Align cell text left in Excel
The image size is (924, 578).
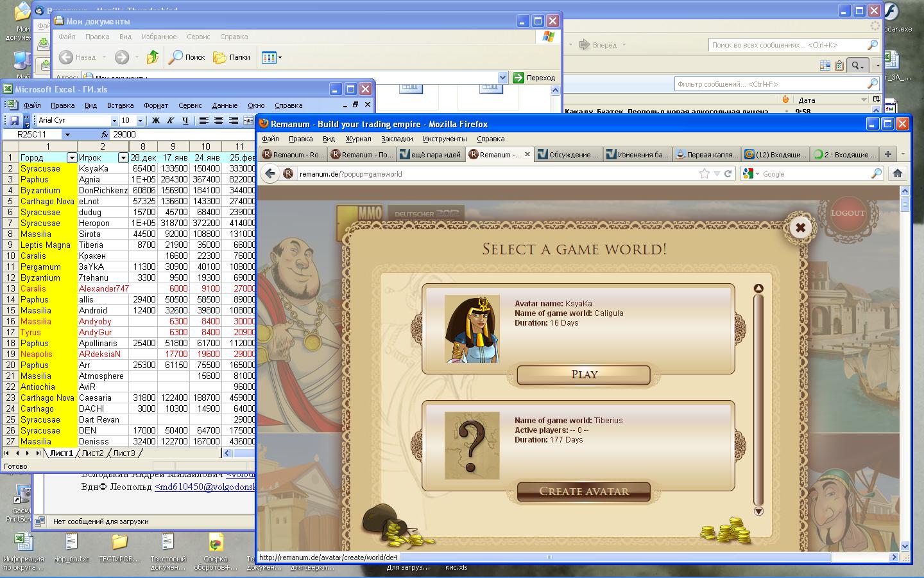[x=203, y=120]
